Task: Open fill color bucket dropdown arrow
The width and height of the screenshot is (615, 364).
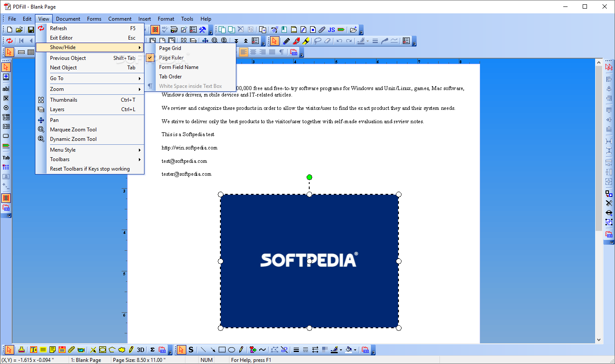Action: tap(355, 350)
